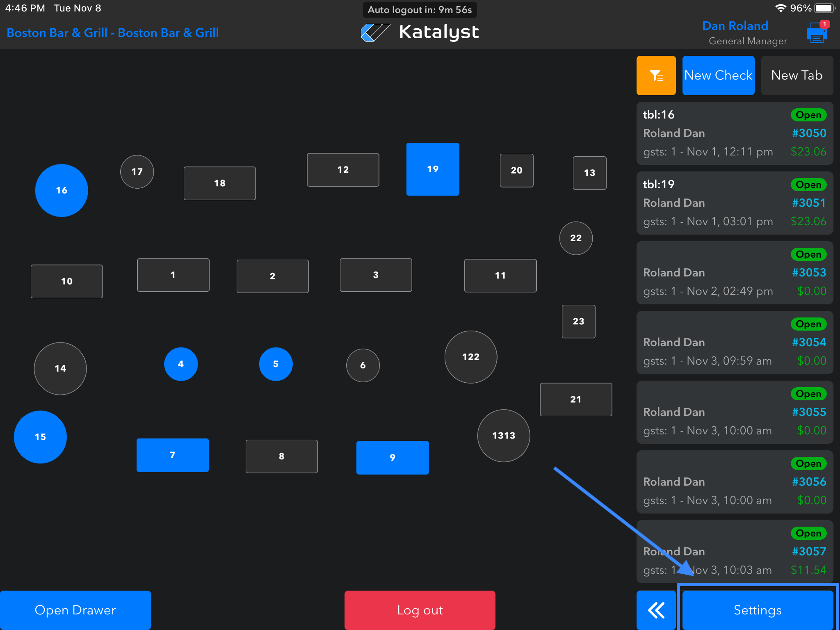Viewport: 840px width, 630px height.
Task: Open check #3057 totaling $11.54
Action: point(734,552)
